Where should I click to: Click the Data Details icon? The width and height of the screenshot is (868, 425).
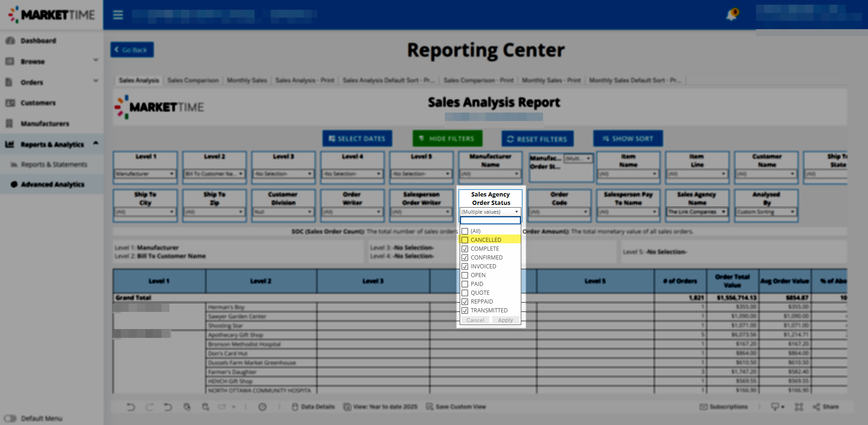(295, 407)
